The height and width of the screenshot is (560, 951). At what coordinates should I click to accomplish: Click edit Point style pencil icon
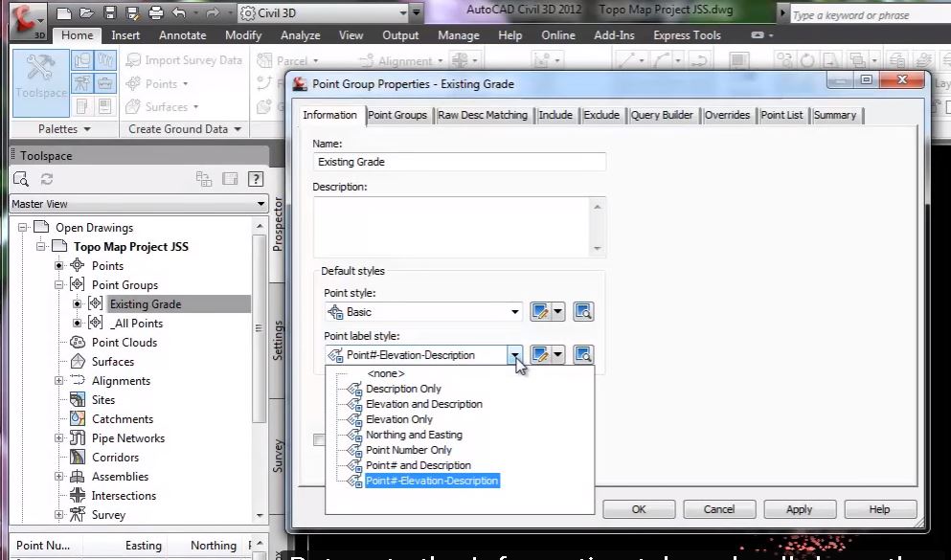point(539,312)
